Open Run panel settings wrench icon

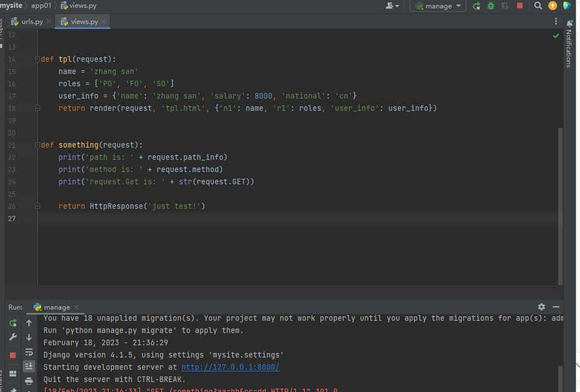[13, 337]
